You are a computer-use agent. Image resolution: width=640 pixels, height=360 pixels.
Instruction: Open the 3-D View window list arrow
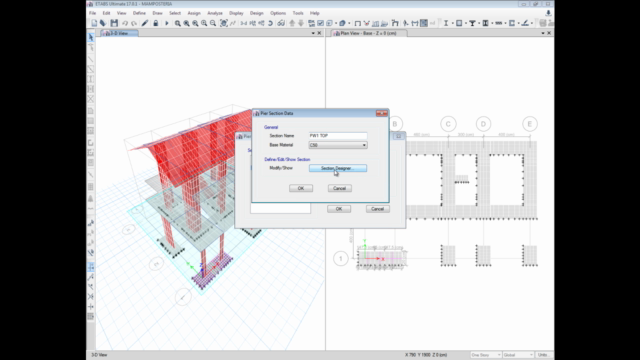tap(313, 33)
